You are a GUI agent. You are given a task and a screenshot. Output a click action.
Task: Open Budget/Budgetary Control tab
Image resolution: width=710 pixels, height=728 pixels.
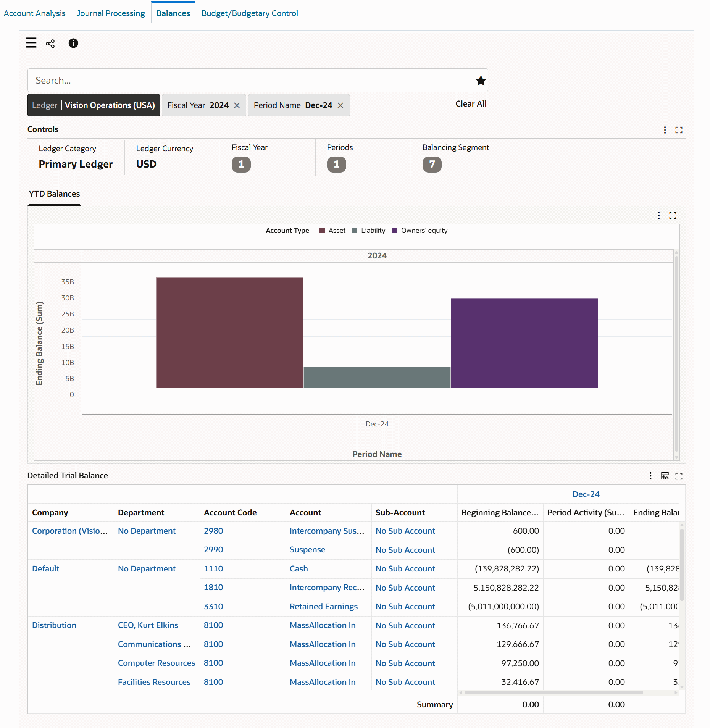pos(250,13)
